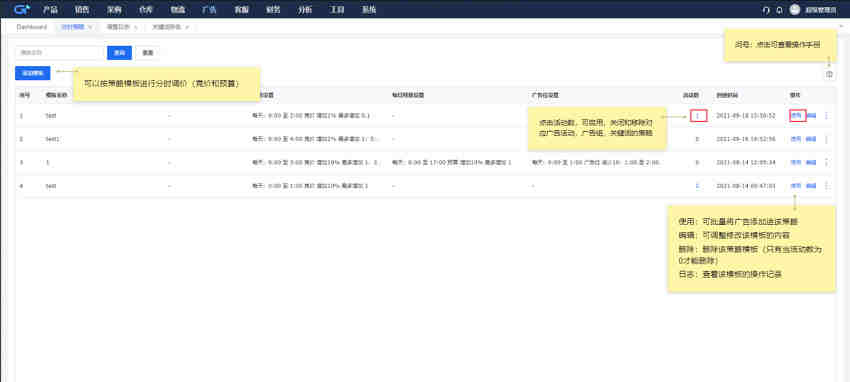The image size is (850, 382).
Task: Open the 仓库 menu
Action: tap(145, 9)
